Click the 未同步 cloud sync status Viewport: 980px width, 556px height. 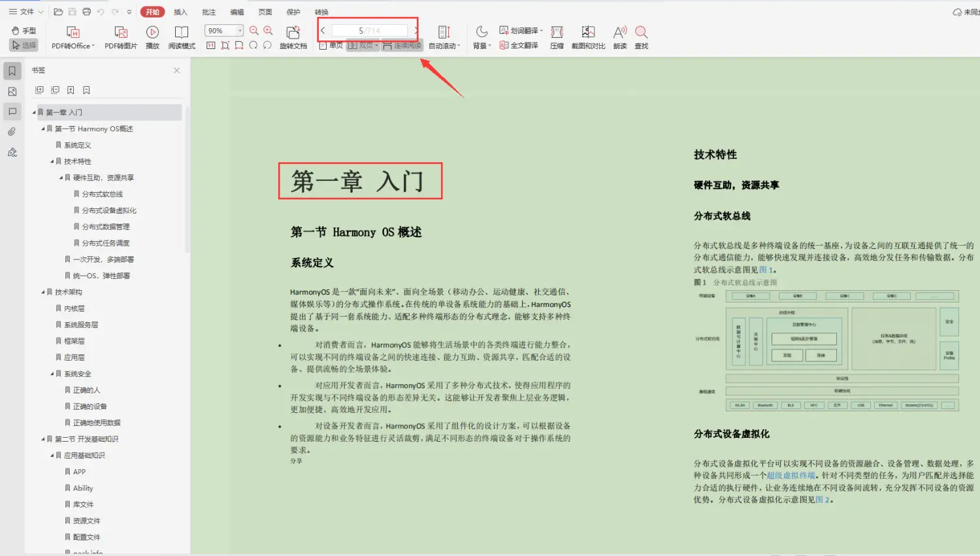[966, 12]
